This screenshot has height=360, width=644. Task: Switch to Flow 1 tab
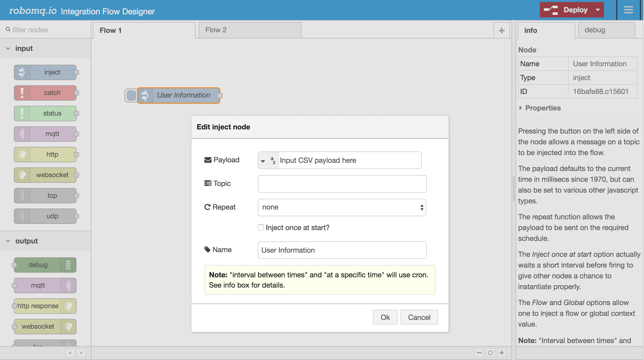144,30
